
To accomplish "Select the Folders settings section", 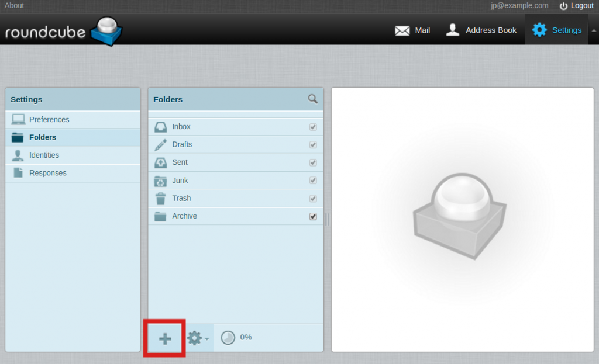I will (x=73, y=137).
